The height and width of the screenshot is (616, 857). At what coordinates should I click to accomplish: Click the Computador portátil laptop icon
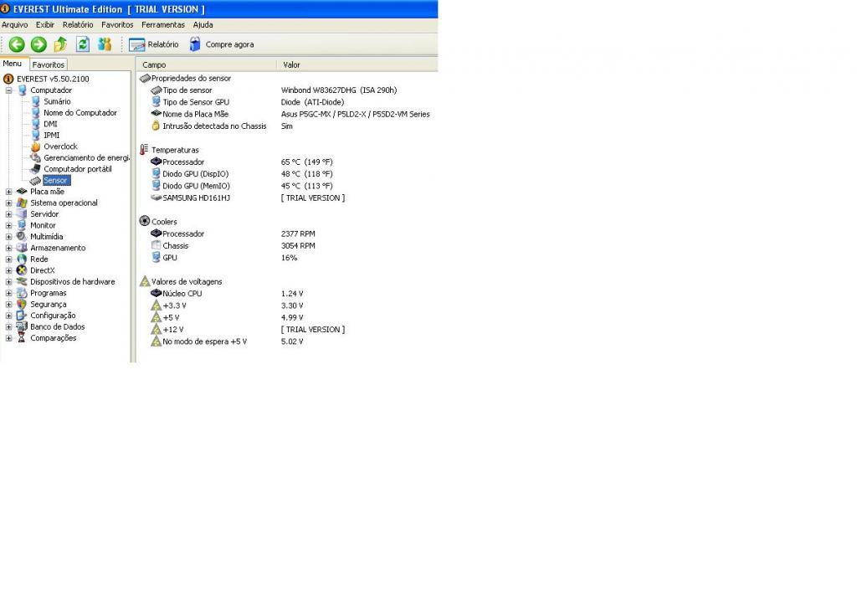[x=35, y=169]
